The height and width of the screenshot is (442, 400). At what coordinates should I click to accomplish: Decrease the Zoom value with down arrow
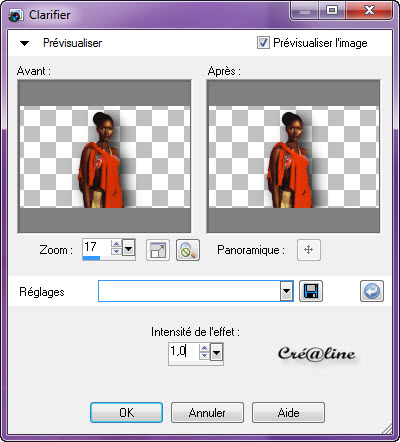(116, 251)
